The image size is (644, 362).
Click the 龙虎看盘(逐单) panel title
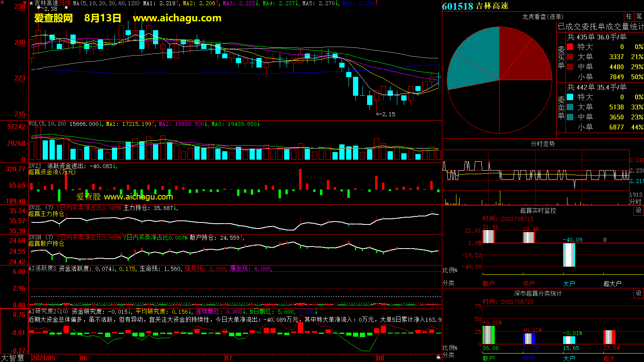[x=543, y=16]
